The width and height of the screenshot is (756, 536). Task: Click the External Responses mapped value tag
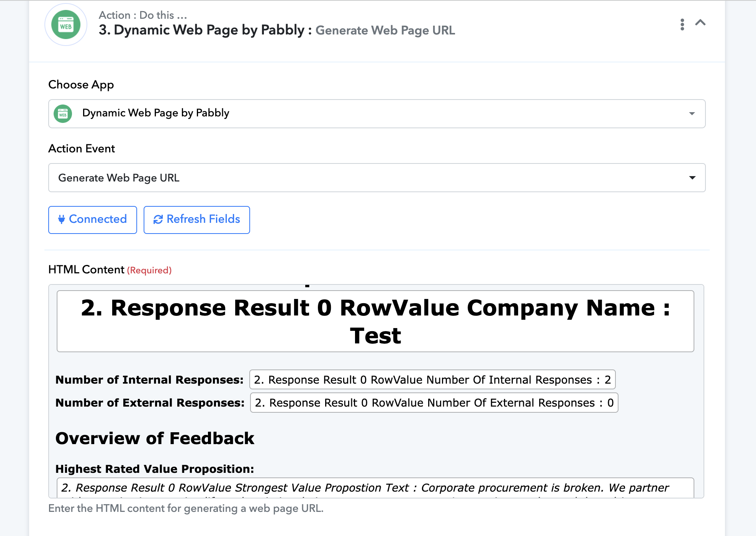pyautogui.click(x=434, y=402)
